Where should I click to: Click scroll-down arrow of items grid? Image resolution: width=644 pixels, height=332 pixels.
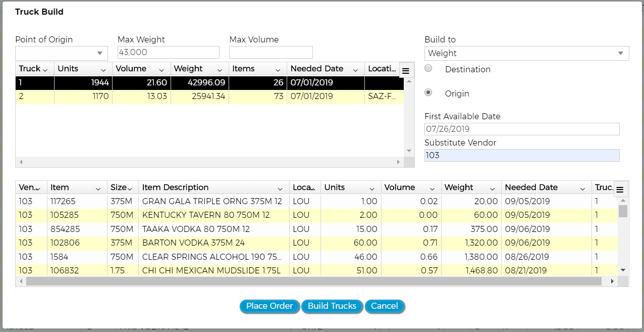pos(623,270)
